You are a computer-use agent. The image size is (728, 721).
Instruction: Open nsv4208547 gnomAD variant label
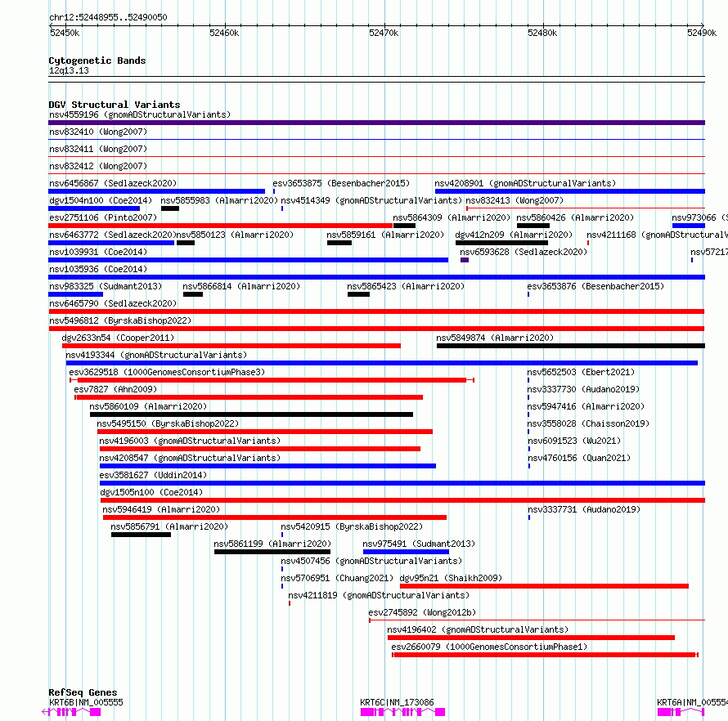[x=190, y=458]
